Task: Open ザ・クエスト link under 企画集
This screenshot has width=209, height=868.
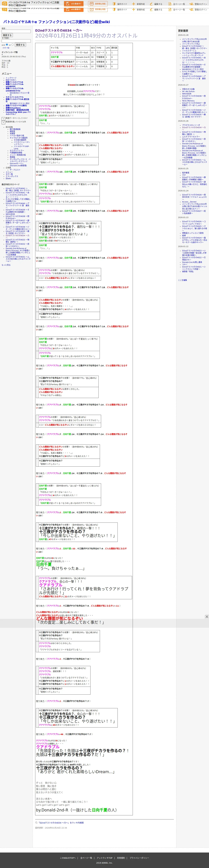Action: (x=15, y=170)
